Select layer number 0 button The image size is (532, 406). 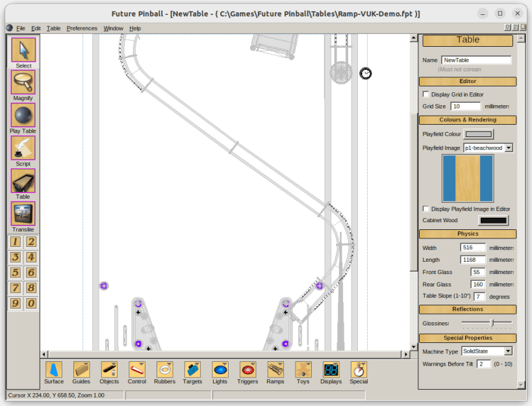(31, 303)
